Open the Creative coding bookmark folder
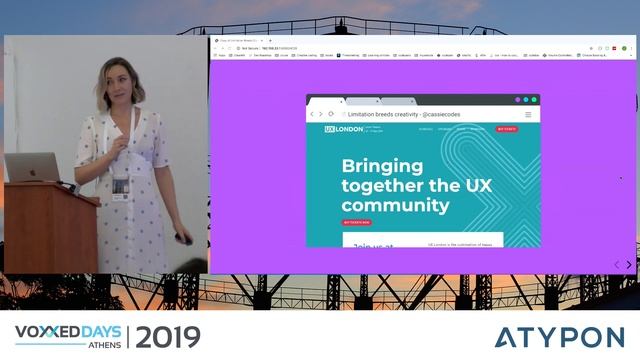 click(x=304, y=55)
